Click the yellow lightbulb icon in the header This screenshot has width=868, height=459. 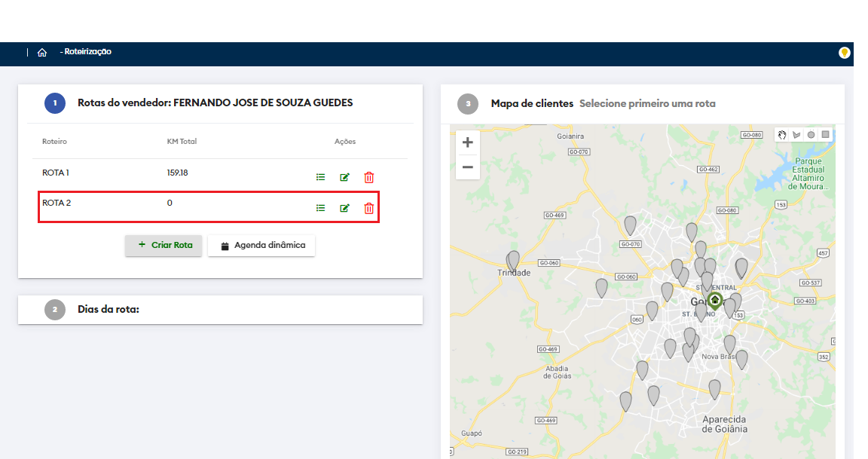(x=845, y=53)
